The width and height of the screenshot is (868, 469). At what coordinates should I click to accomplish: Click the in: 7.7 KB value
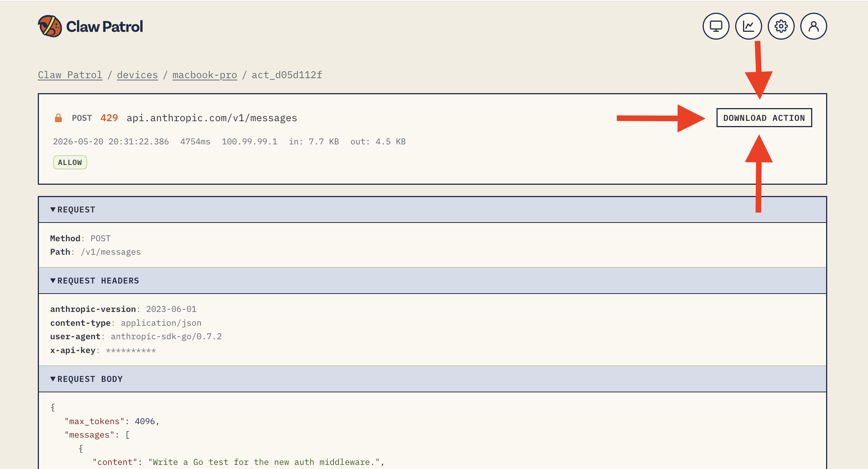[x=314, y=142]
